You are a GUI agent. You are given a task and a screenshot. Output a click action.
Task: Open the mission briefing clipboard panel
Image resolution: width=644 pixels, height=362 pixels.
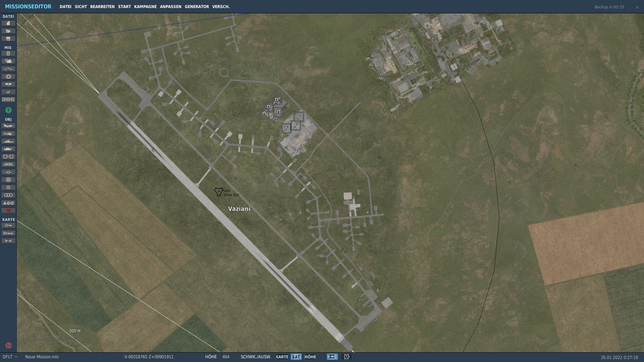8,54
